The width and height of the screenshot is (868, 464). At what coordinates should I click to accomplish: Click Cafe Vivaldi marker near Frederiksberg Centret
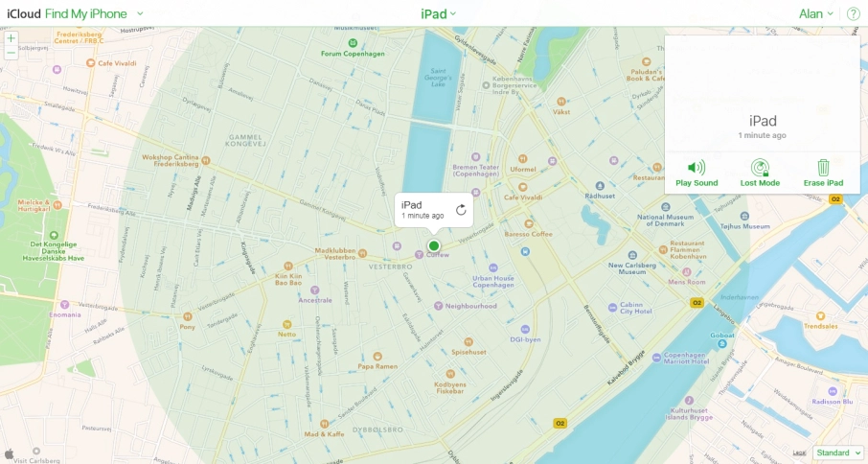[91, 63]
